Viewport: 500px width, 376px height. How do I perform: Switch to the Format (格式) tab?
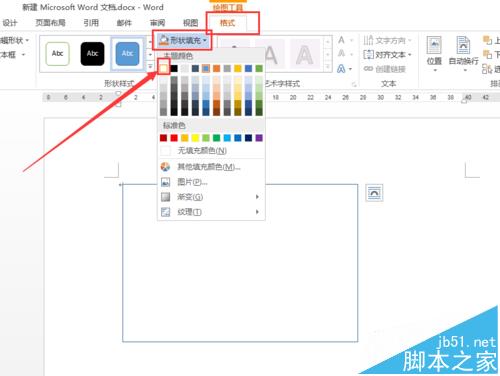pos(228,23)
